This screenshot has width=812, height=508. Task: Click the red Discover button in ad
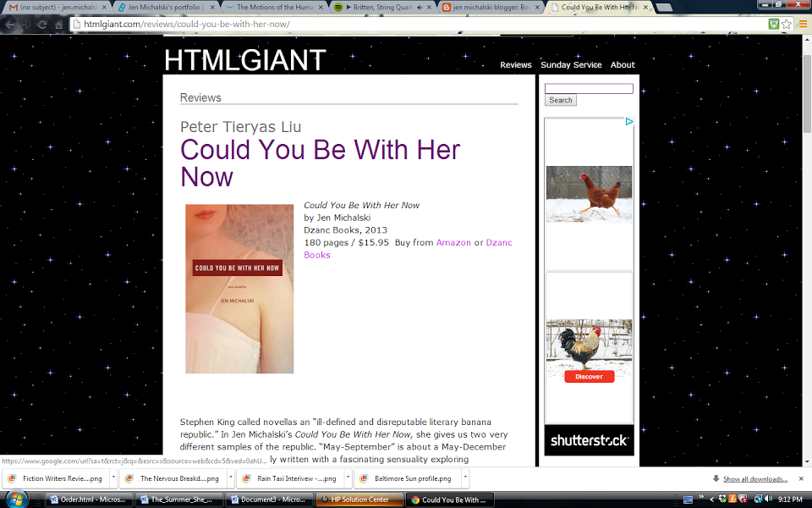589,377
